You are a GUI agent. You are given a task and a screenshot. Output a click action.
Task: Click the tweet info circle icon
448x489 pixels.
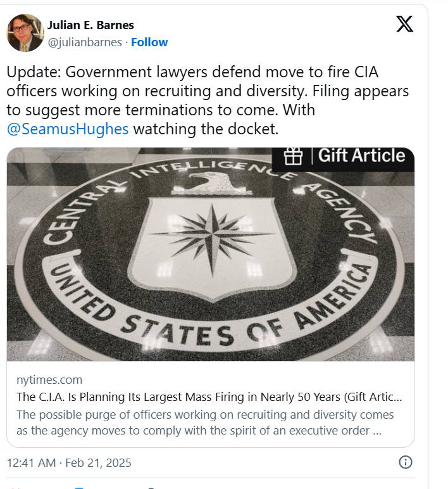(406, 462)
